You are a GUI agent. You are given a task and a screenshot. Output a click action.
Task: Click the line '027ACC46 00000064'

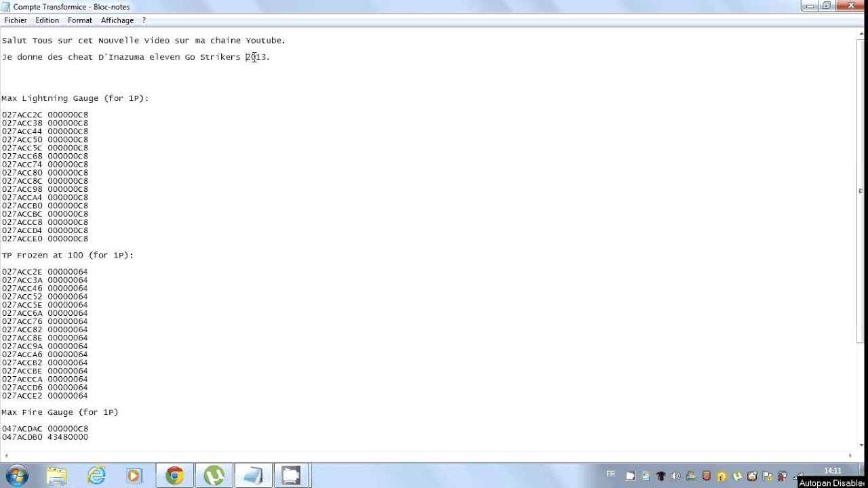45,289
